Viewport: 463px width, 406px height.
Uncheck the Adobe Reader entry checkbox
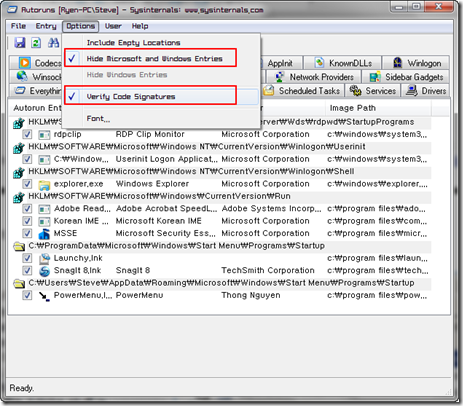(x=27, y=209)
